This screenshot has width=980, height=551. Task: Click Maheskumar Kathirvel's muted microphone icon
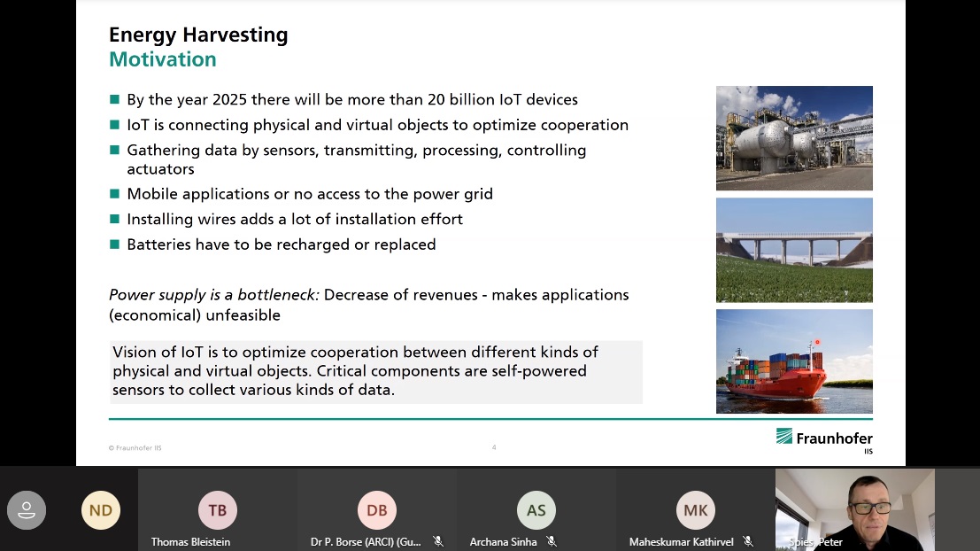(748, 541)
